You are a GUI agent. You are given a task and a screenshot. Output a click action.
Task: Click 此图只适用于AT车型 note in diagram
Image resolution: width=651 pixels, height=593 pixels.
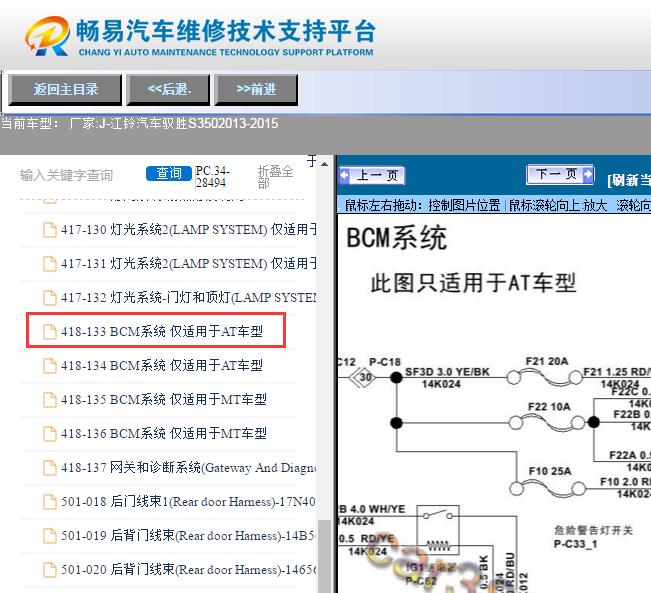click(x=473, y=283)
